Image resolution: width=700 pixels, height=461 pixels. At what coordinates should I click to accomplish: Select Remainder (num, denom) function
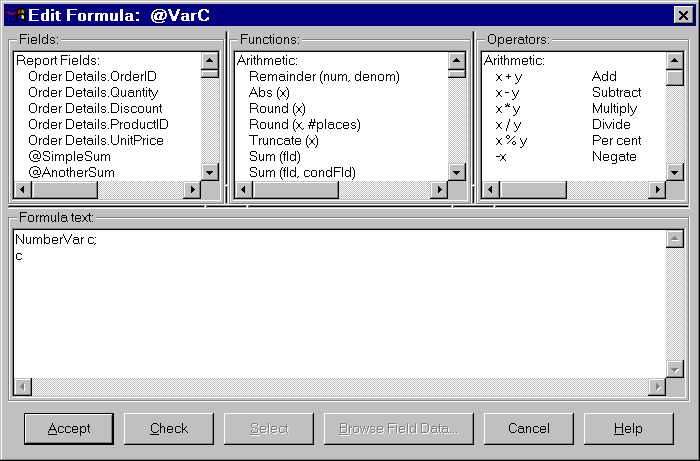324,76
